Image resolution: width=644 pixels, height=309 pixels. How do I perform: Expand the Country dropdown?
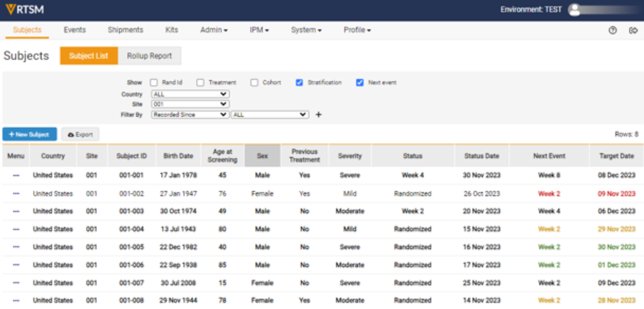coord(190,94)
